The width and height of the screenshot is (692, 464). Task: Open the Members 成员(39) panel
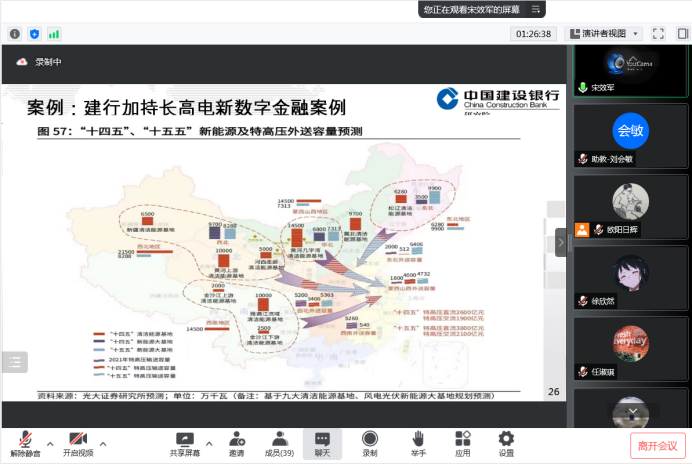coord(279,444)
